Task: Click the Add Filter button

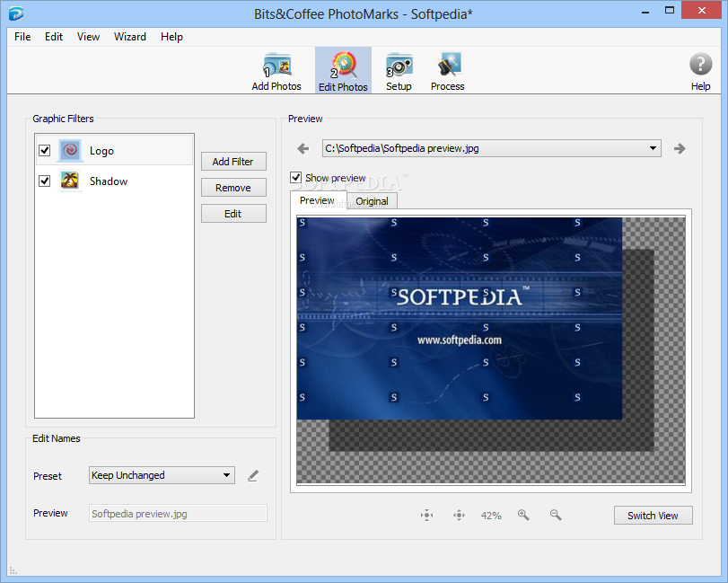Action: click(233, 162)
